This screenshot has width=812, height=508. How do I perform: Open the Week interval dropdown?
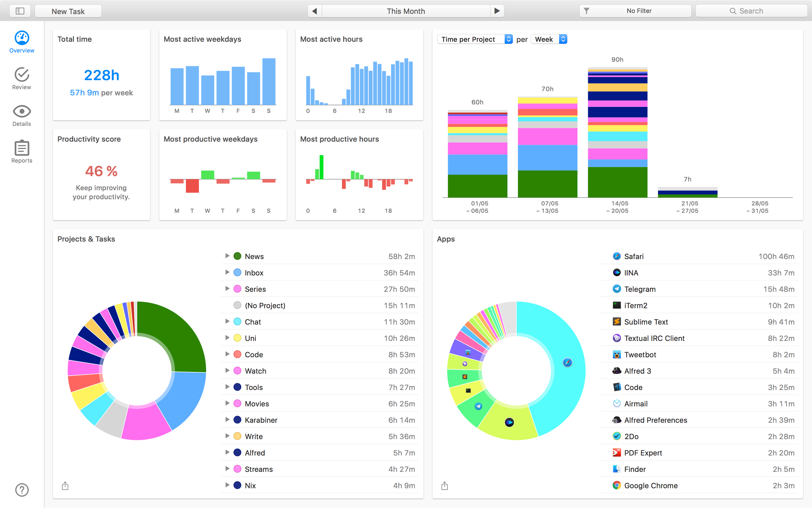click(549, 39)
